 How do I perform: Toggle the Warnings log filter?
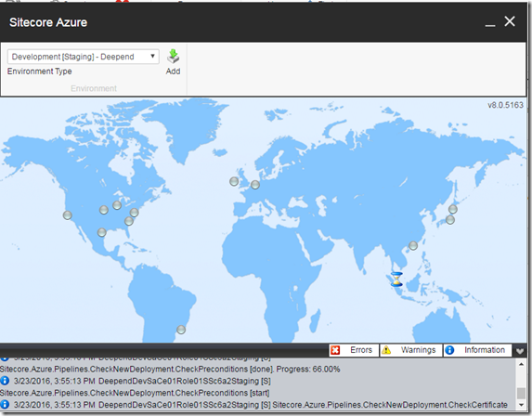pos(411,350)
